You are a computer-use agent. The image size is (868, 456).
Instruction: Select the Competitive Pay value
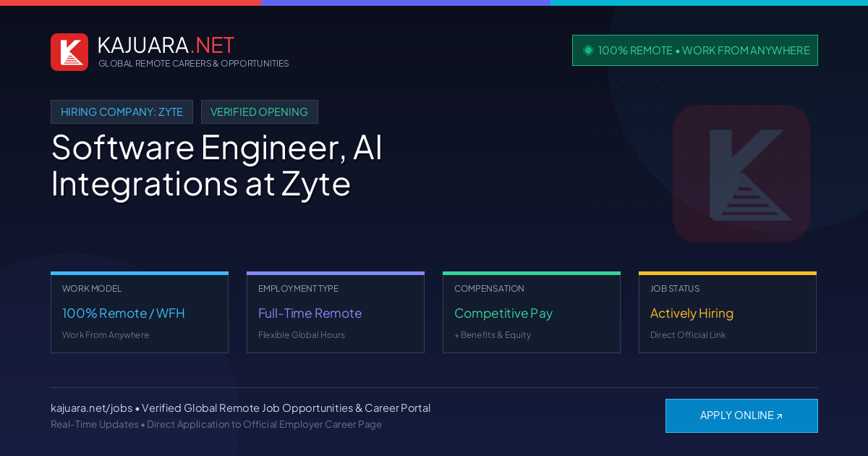pyautogui.click(x=503, y=313)
